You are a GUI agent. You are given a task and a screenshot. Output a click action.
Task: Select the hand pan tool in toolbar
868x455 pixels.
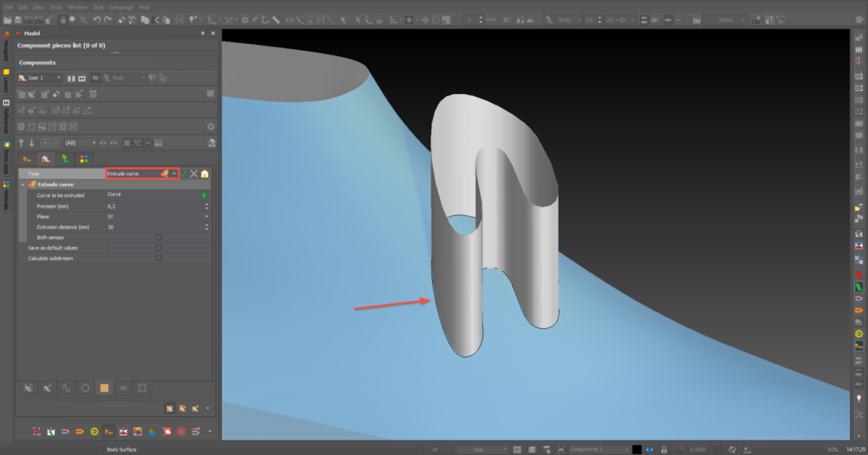[x=63, y=20]
